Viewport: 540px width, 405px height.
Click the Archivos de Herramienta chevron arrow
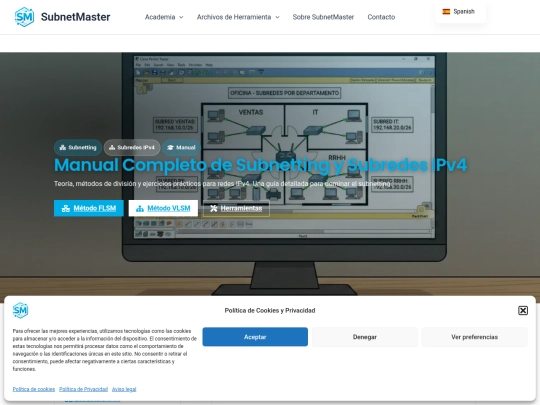pyautogui.click(x=277, y=17)
